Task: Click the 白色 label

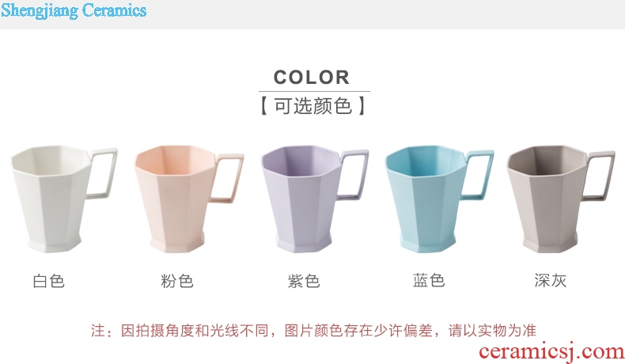Action: pyautogui.click(x=48, y=281)
